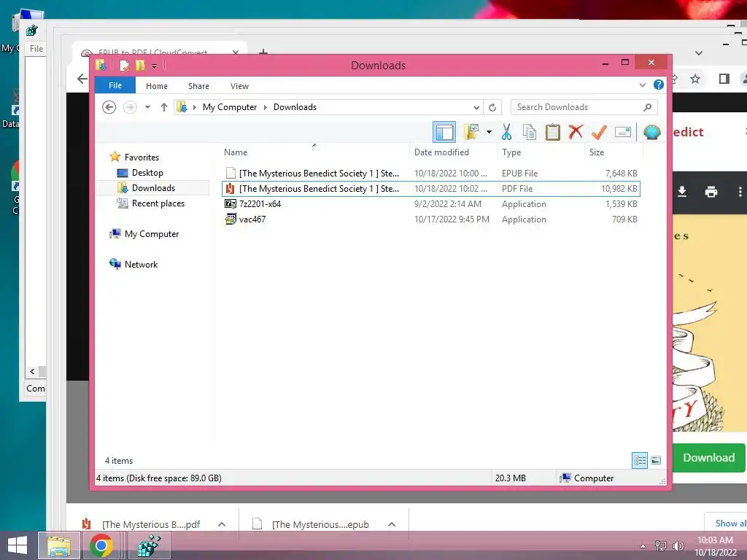
Task: Switch to large thumbnails view layout
Action: point(656,460)
